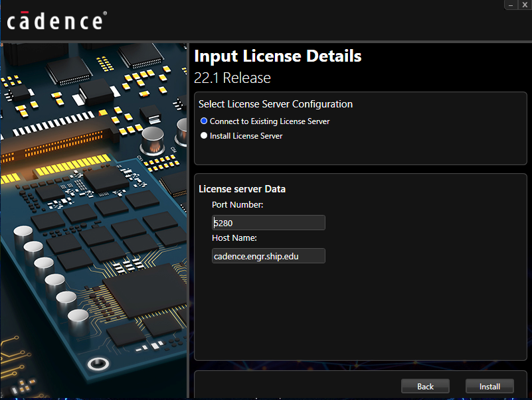Click the Install button

click(489, 386)
